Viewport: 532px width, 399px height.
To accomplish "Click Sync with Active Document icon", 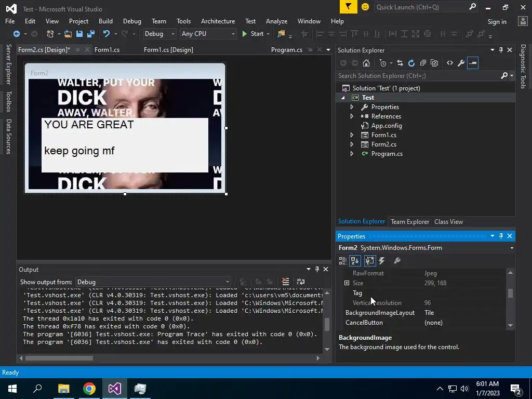I will click(400, 63).
